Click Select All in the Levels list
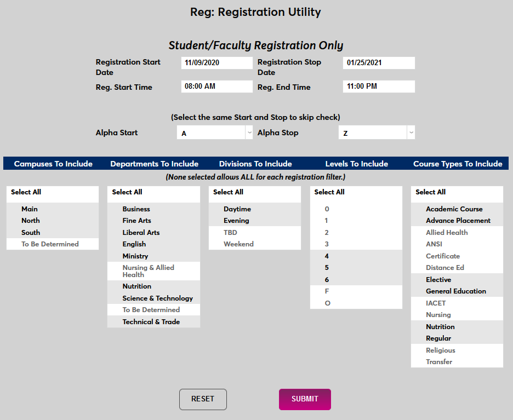 point(329,192)
